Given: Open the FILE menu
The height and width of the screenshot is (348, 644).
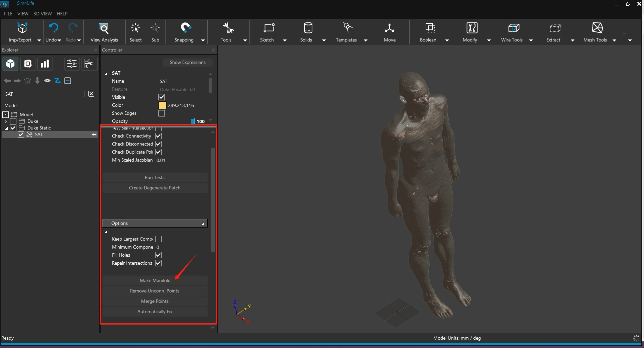Looking at the screenshot, I should (x=8, y=14).
